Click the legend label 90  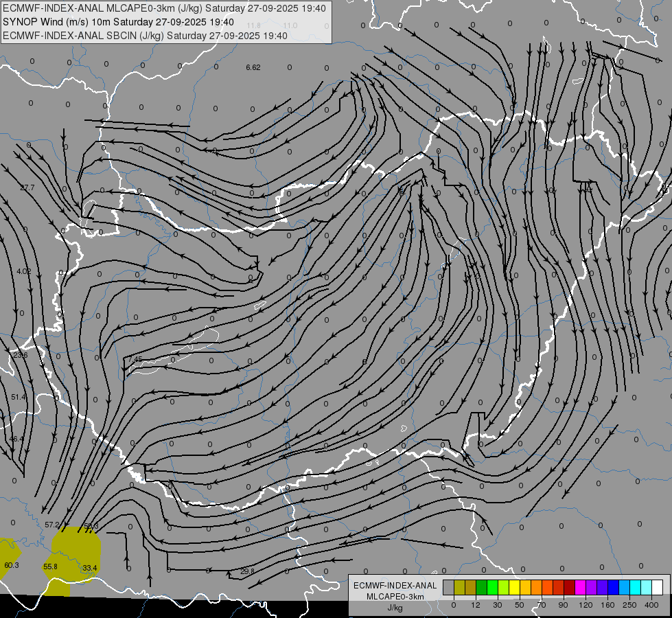click(563, 605)
